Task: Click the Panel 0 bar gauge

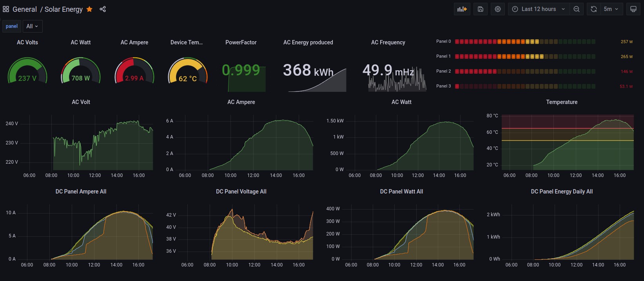Action: [x=525, y=42]
